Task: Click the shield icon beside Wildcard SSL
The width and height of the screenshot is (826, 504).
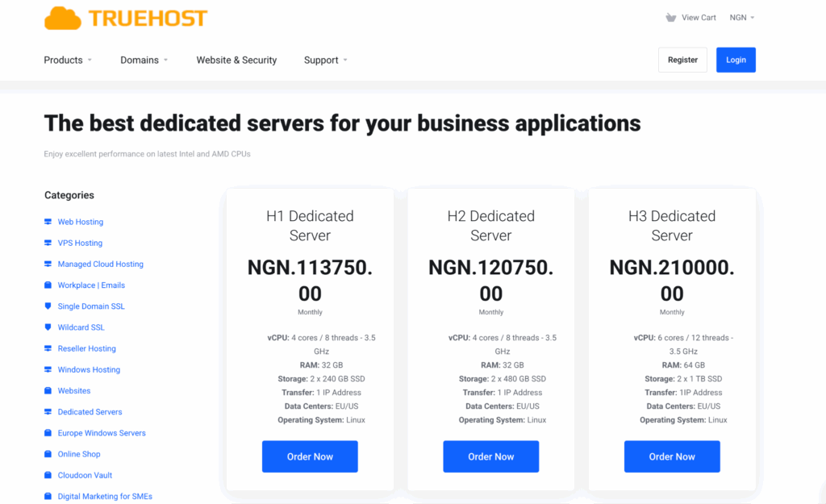Action: pyautogui.click(x=48, y=327)
